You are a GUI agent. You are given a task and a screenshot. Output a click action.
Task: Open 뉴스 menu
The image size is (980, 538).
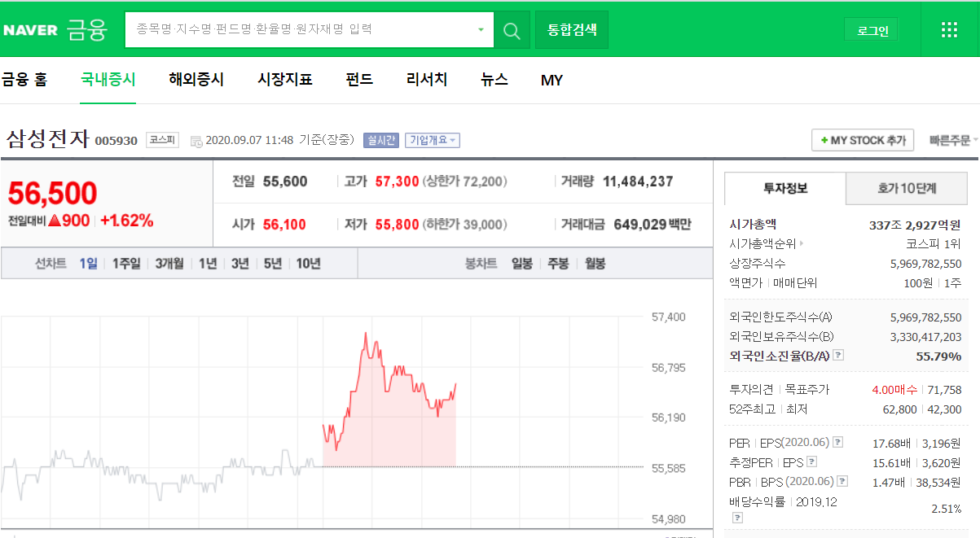[494, 80]
